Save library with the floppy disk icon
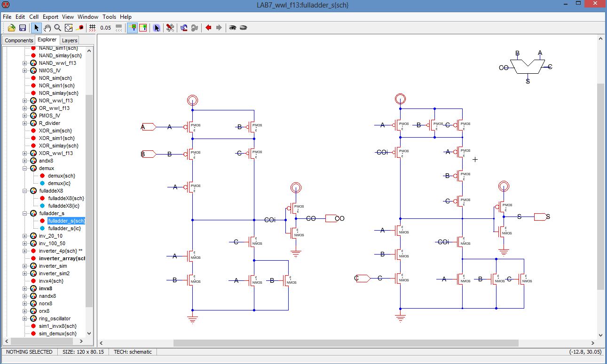 tap(22, 28)
